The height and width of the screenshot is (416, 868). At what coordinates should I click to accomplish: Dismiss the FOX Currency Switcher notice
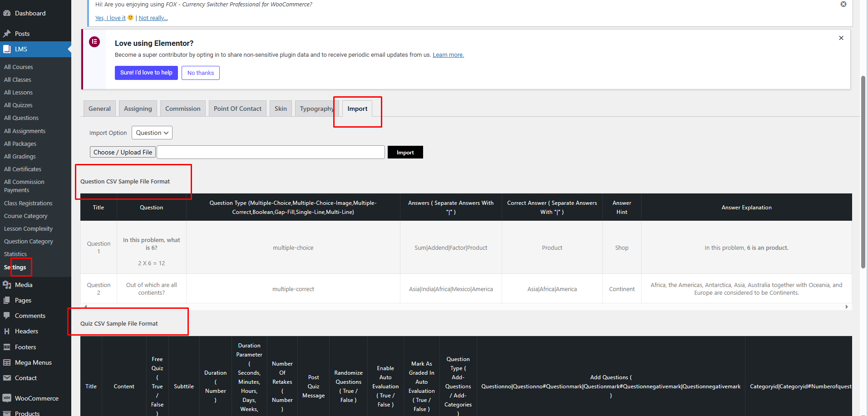(x=843, y=4)
